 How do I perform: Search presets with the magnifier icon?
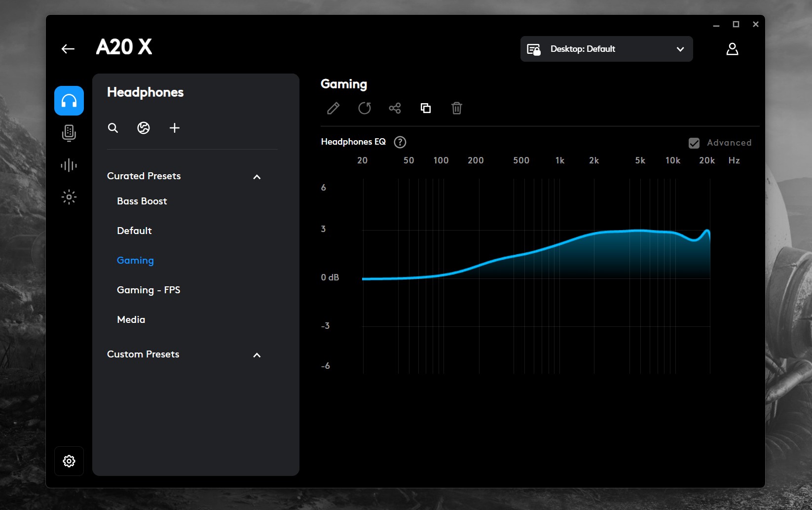(113, 128)
